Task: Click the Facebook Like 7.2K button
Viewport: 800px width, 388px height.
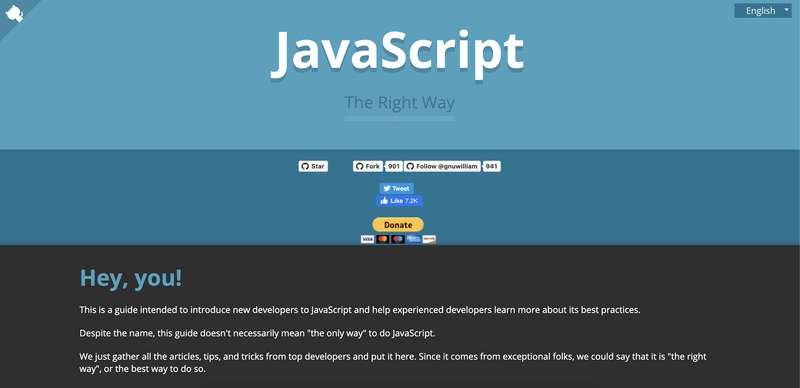Action: (x=399, y=201)
